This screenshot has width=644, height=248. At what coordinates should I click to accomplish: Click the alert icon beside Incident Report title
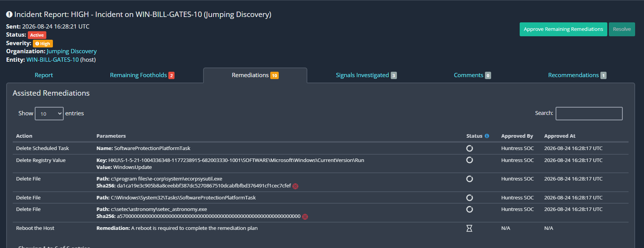(x=9, y=14)
